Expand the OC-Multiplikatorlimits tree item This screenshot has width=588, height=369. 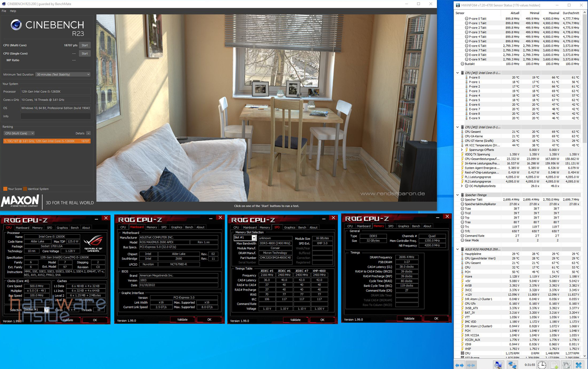tap(462, 186)
